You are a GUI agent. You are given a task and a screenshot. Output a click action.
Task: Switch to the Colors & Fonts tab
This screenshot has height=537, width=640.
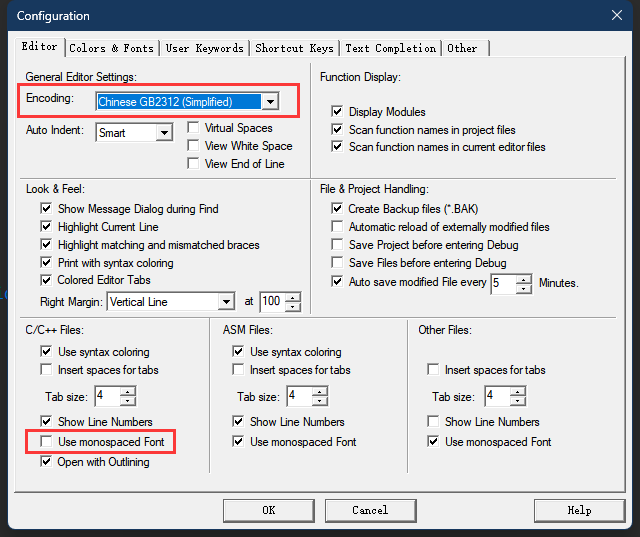pyautogui.click(x=111, y=48)
